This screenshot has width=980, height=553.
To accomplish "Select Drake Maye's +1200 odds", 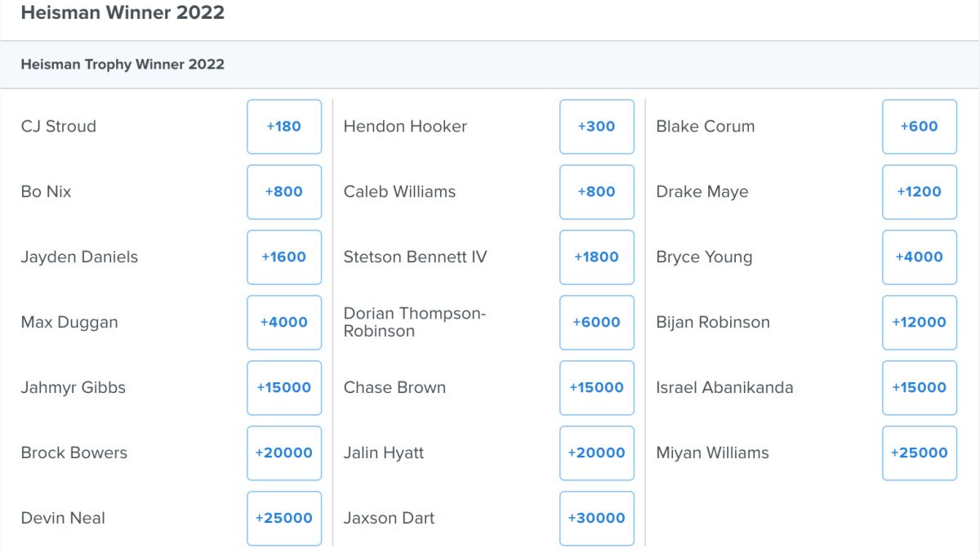I will click(x=919, y=192).
